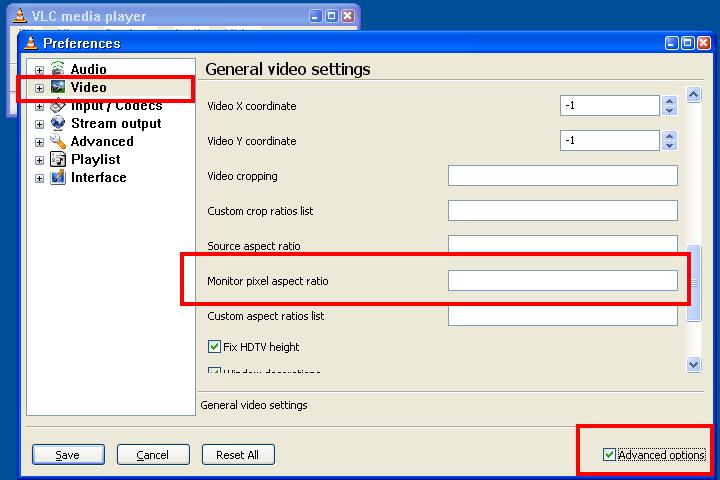Cancel the Preferences dialog
720x480 pixels.
[x=153, y=455]
